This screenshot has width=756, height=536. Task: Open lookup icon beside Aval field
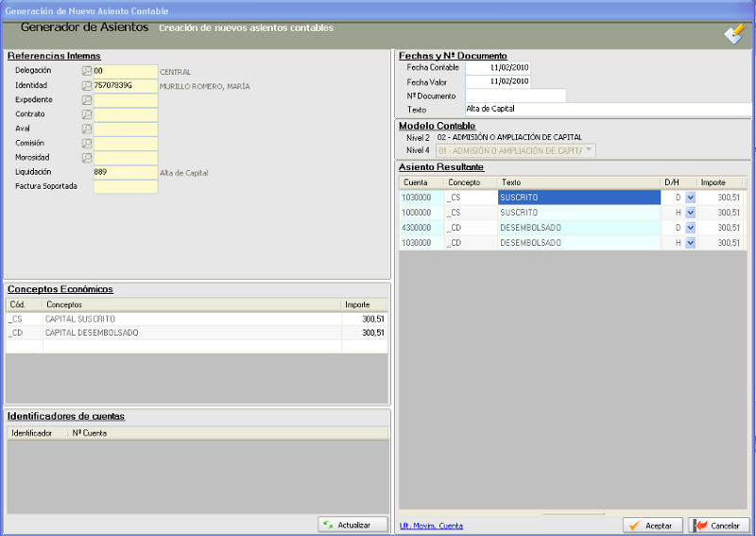click(86, 129)
